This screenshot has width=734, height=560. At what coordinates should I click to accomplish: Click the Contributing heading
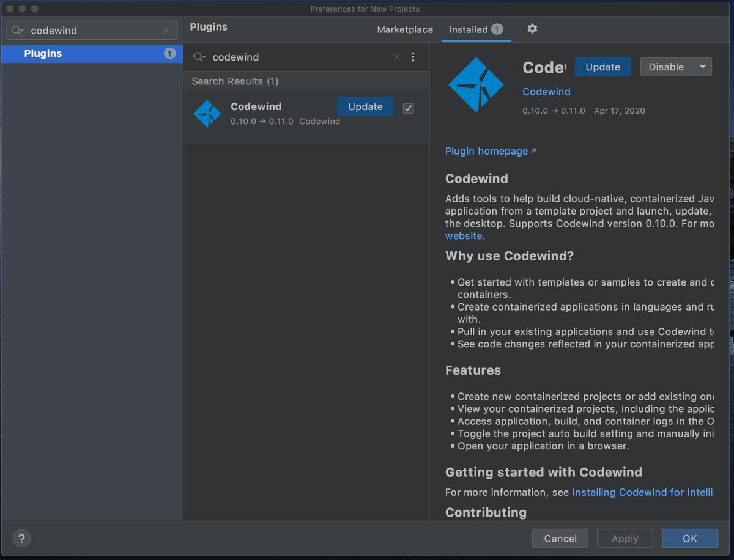(486, 512)
